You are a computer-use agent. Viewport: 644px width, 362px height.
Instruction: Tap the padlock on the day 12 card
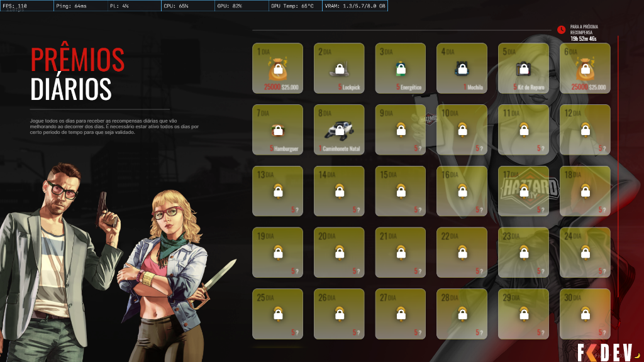tap(586, 129)
